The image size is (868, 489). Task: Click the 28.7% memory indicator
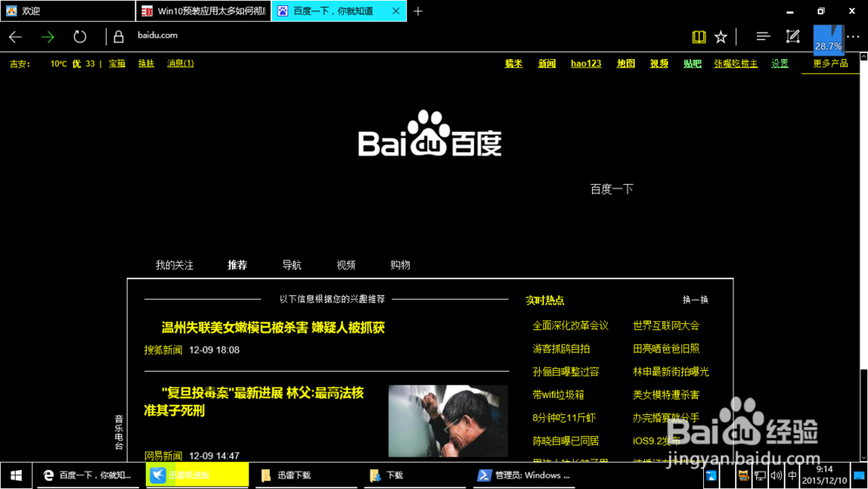point(828,39)
